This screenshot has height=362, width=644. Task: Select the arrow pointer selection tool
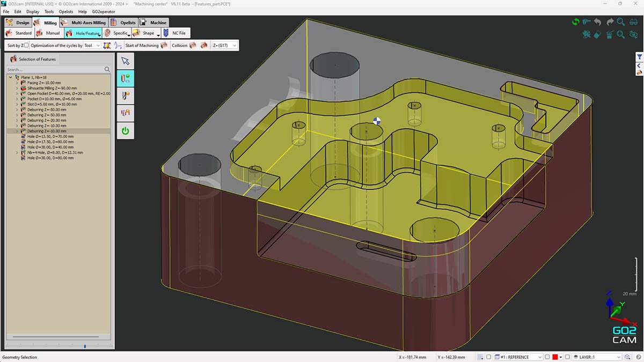click(125, 61)
